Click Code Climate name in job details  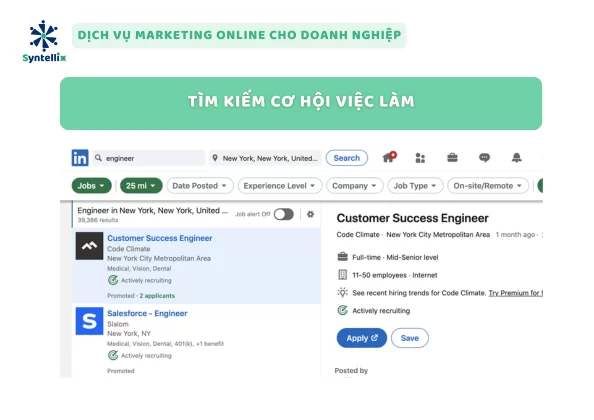(x=358, y=234)
